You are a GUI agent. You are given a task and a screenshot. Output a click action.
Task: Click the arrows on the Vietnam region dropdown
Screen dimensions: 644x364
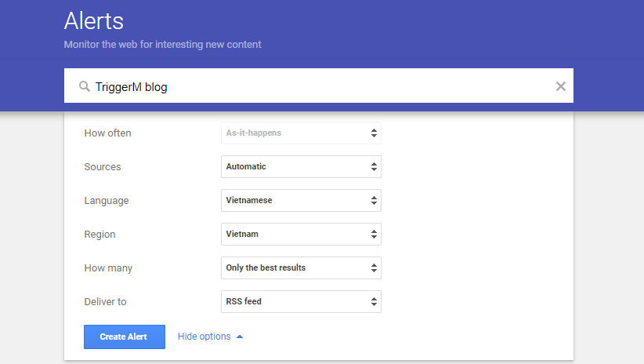click(374, 235)
